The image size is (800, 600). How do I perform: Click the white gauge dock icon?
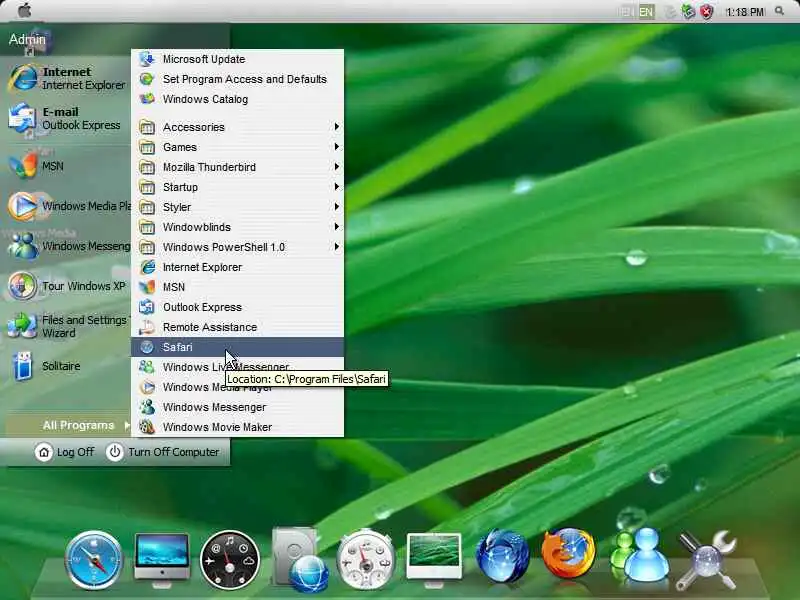coord(365,559)
